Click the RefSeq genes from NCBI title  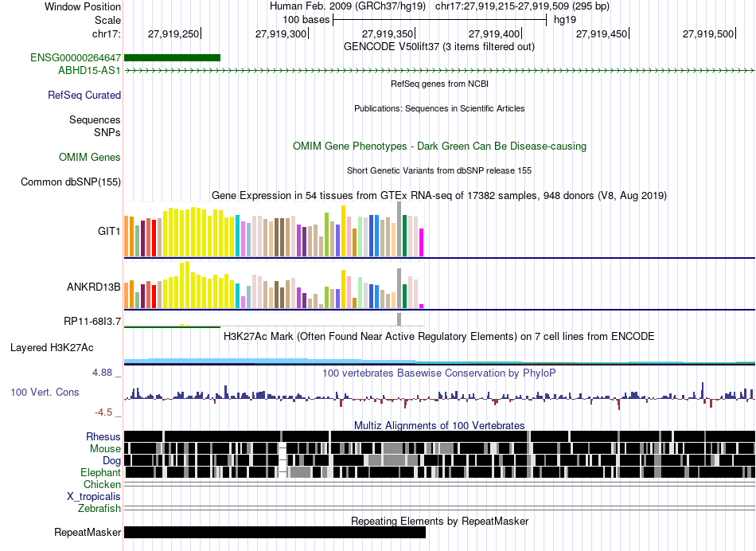439,84
